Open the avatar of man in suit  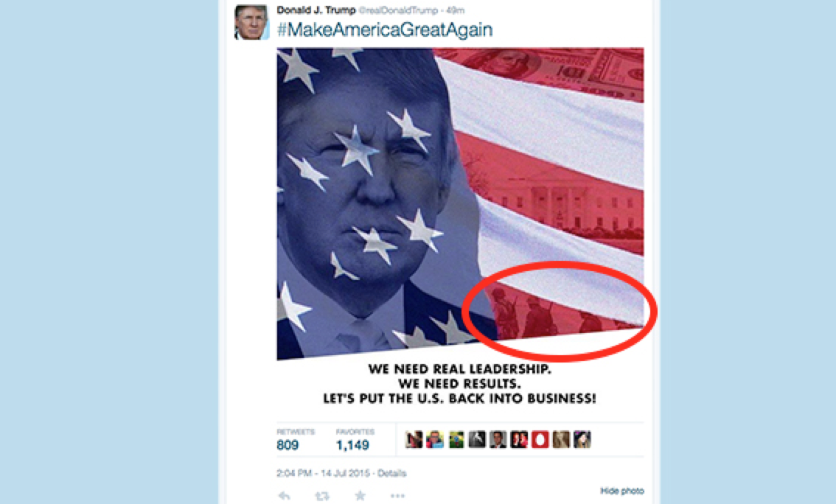tap(498, 440)
